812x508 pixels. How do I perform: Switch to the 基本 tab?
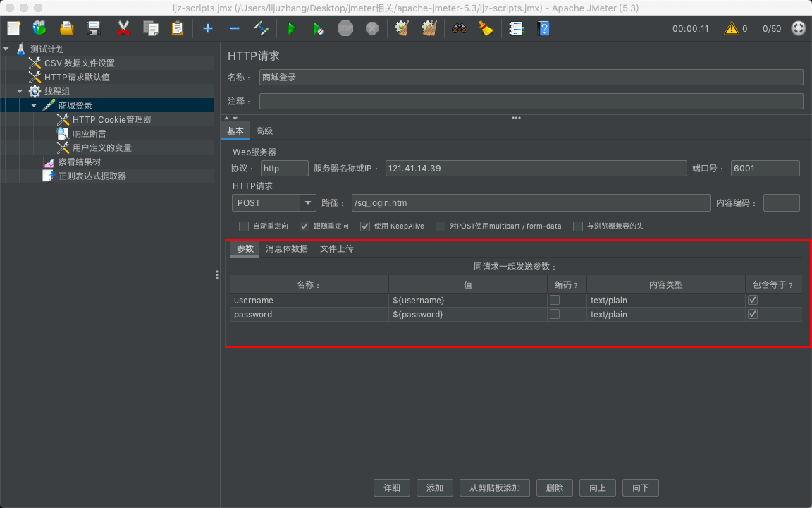tap(235, 131)
